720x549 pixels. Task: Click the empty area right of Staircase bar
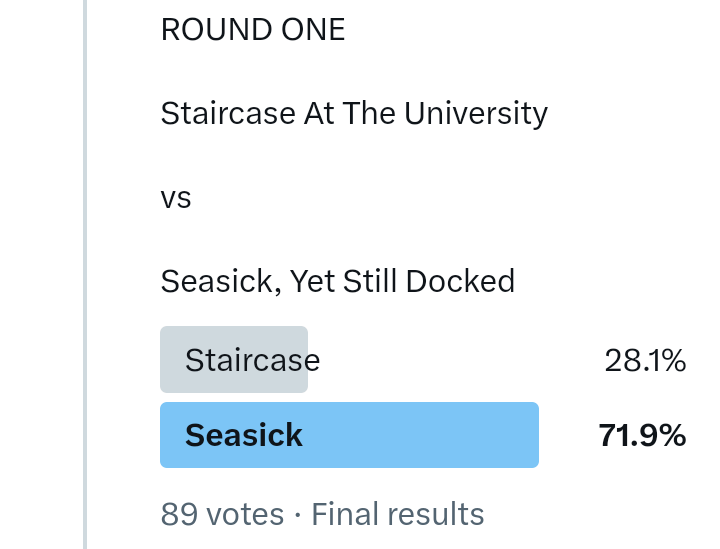[450, 360]
